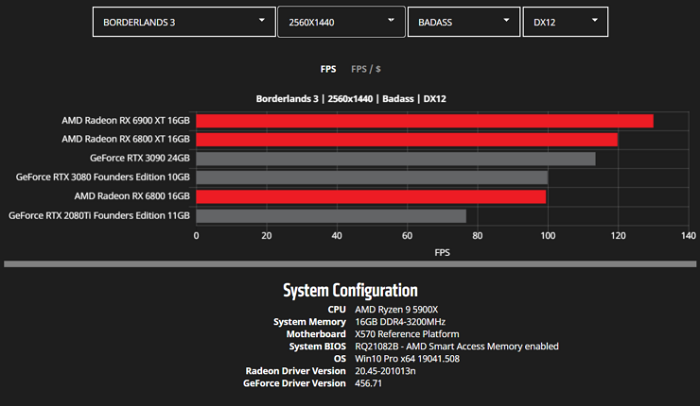
Task: Click the red RX 6800 XT bar
Action: point(406,140)
